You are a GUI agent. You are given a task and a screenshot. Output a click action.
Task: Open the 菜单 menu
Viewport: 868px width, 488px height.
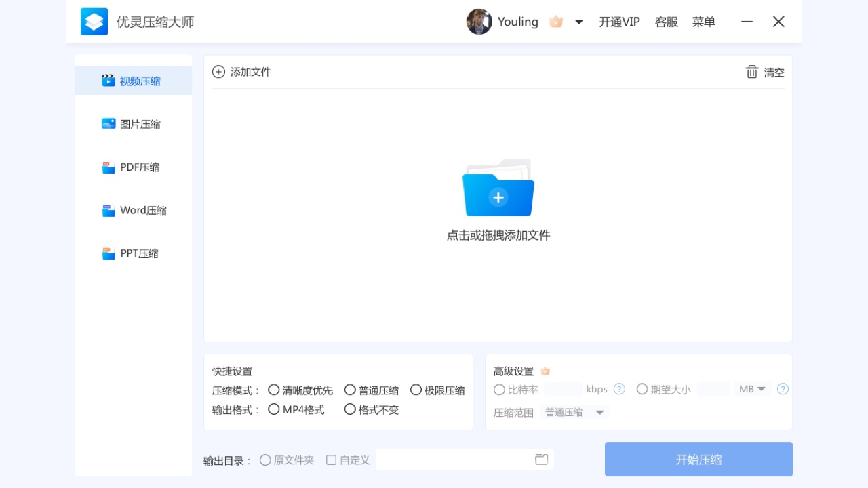(x=704, y=22)
